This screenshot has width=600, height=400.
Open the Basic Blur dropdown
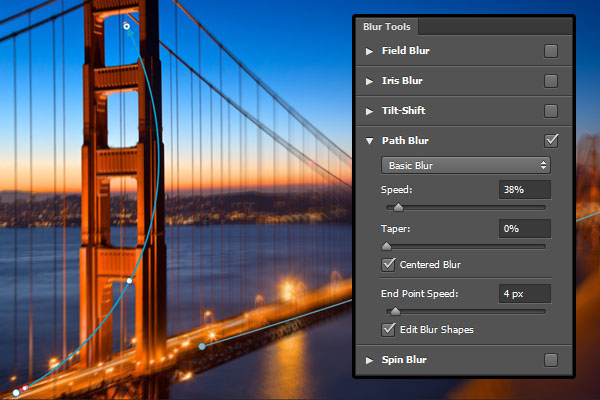coord(466,165)
